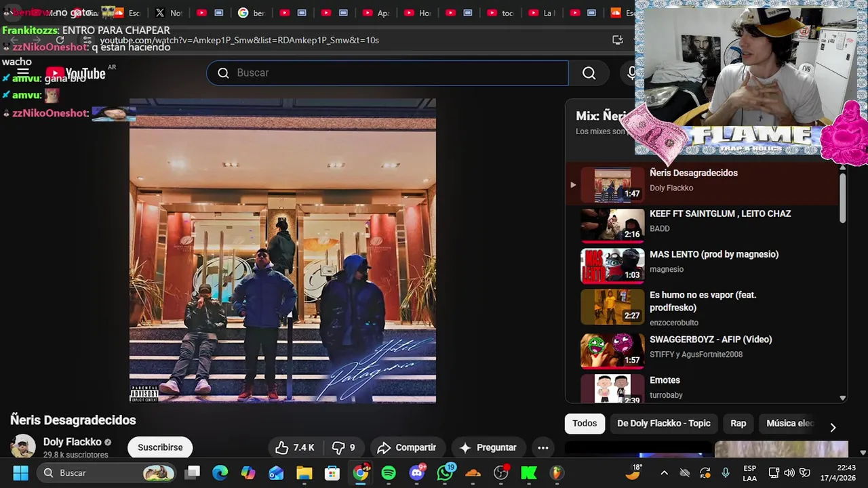Open Microsoft Edge from the taskbar

pyautogui.click(x=220, y=473)
